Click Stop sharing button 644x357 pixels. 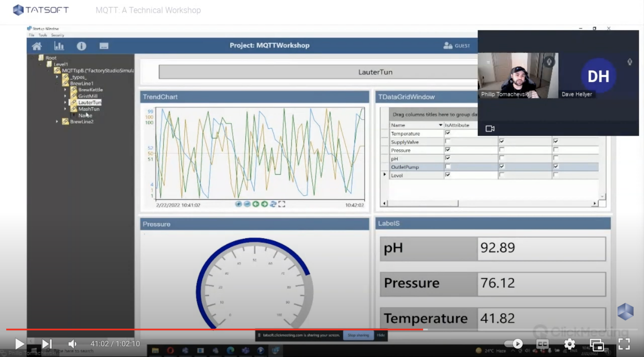click(358, 335)
